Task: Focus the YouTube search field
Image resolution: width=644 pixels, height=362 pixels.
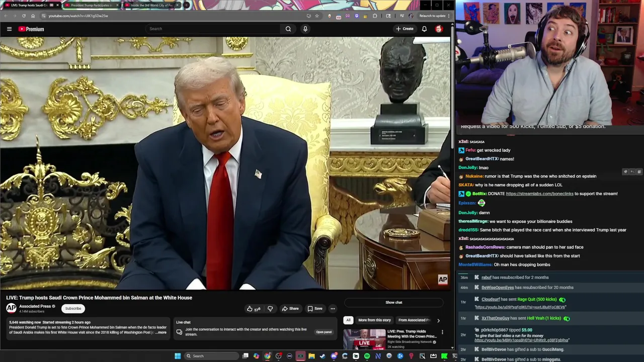Action: pos(213,29)
